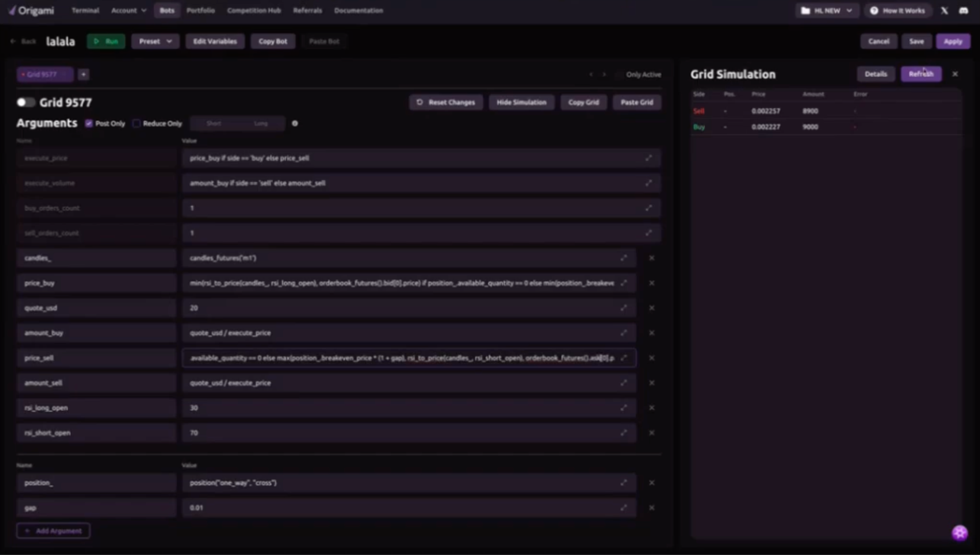Open the Terminal menu item

pos(85,11)
